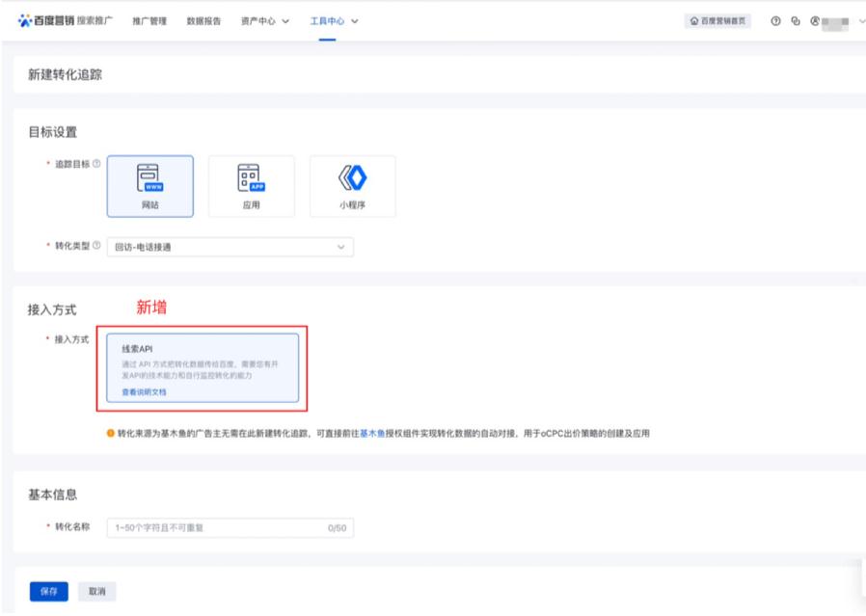The width and height of the screenshot is (866, 616).
Task: Expand the 工具中心 dropdown arrow
Action: pyautogui.click(x=355, y=21)
